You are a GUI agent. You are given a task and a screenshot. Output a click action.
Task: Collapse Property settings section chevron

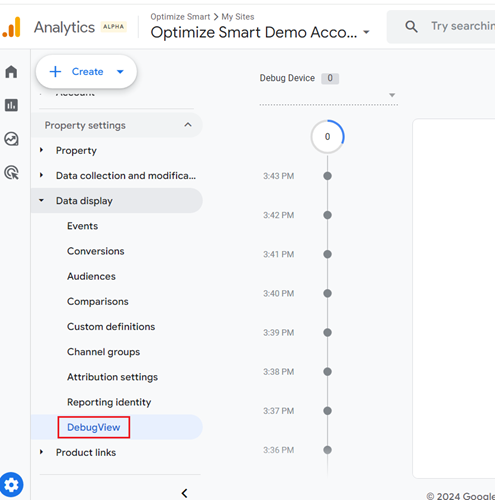pos(188,125)
